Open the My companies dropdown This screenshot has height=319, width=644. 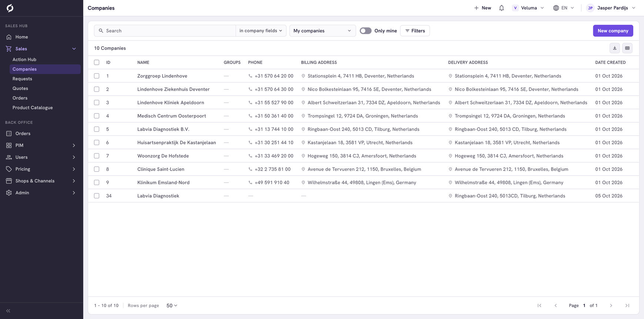click(322, 31)
